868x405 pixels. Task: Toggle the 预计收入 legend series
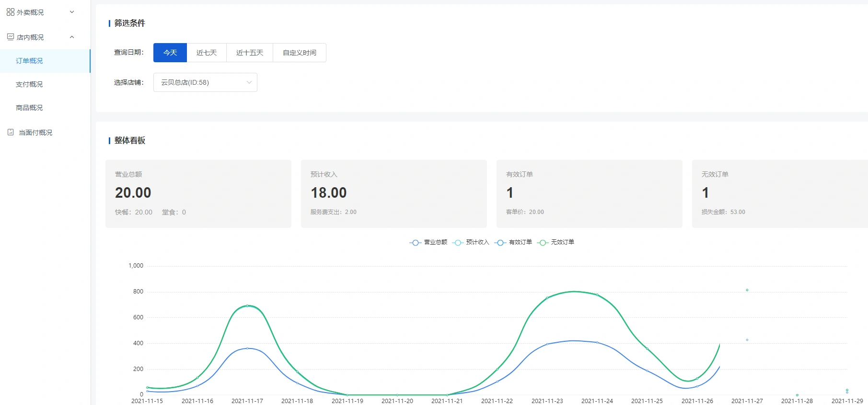(471, 242)
